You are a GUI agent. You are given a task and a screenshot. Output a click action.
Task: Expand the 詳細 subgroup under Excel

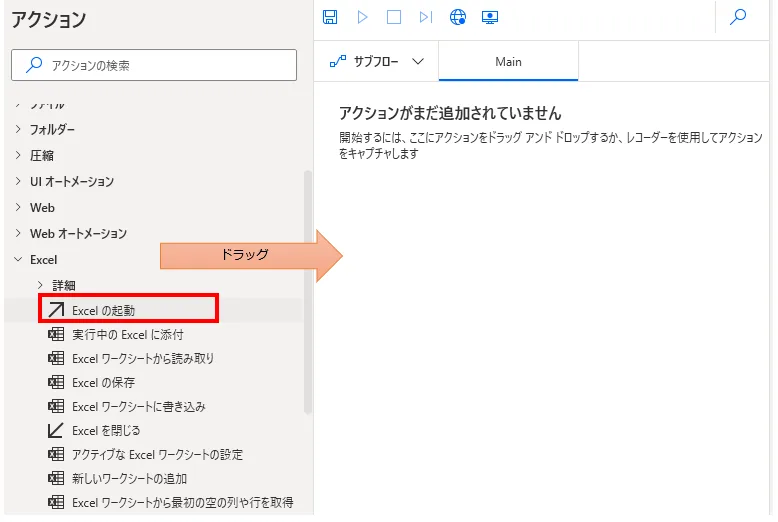tap(40, 285)
